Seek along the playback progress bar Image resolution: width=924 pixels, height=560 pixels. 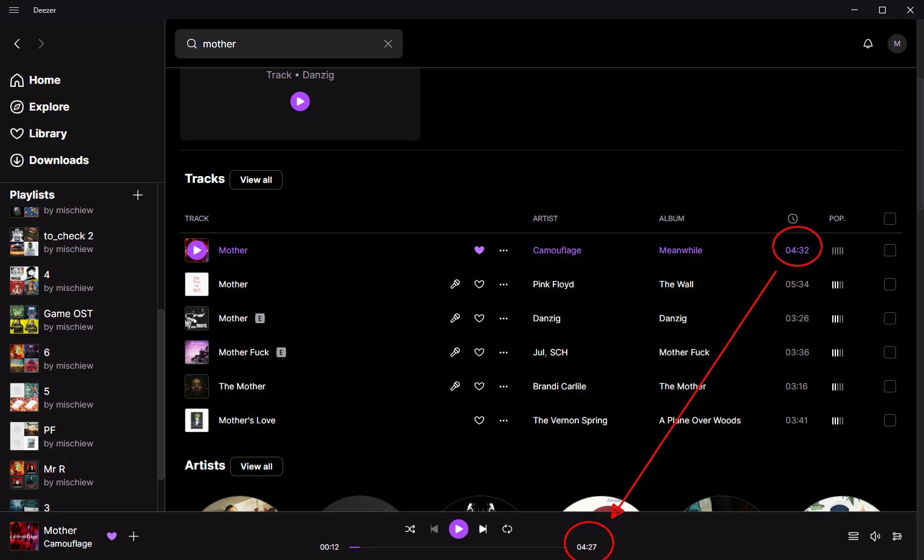(458, 547)
